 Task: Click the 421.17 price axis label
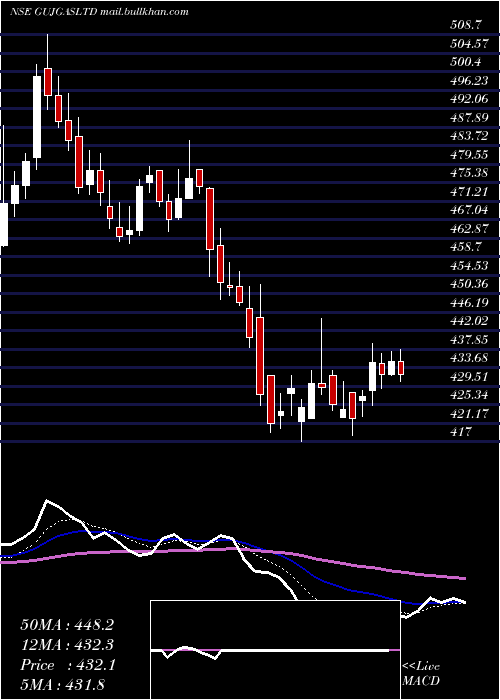point(469,413)
